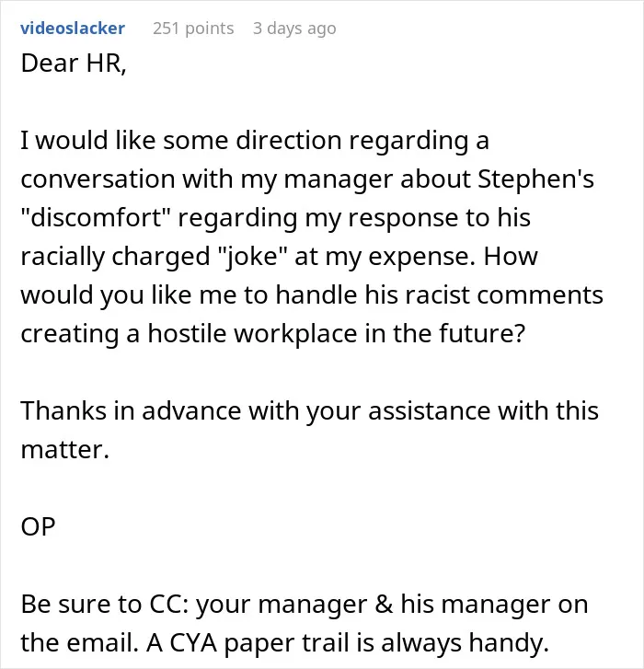This screenshot has height=669, width=644.
Task: Click the ampersand between the manager mentions
Action: [x=384, y=605]
